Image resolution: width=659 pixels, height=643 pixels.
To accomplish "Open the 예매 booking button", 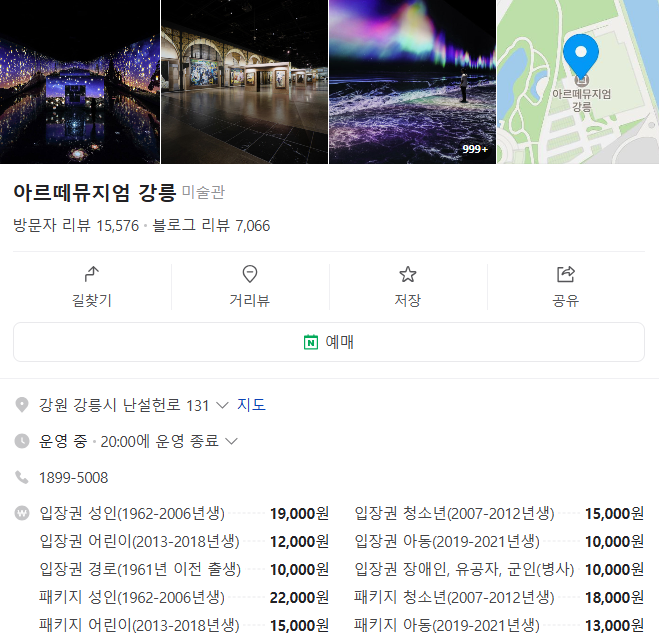I will coord(329,342).
